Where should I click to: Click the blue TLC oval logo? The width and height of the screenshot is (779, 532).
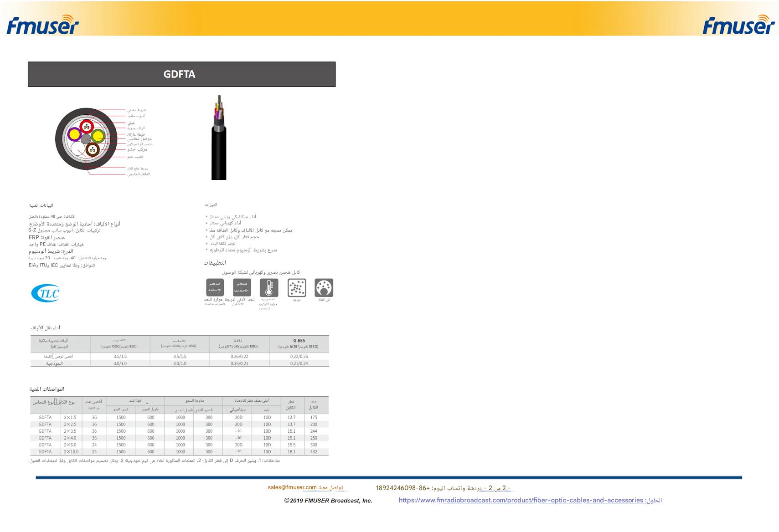[x=46, y=293]
